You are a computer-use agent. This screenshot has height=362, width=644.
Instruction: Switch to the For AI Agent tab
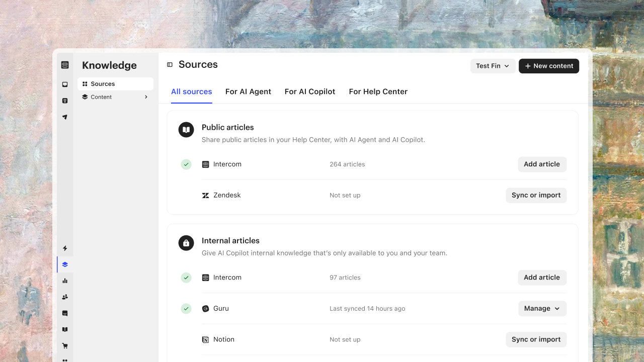pos(248,92)
